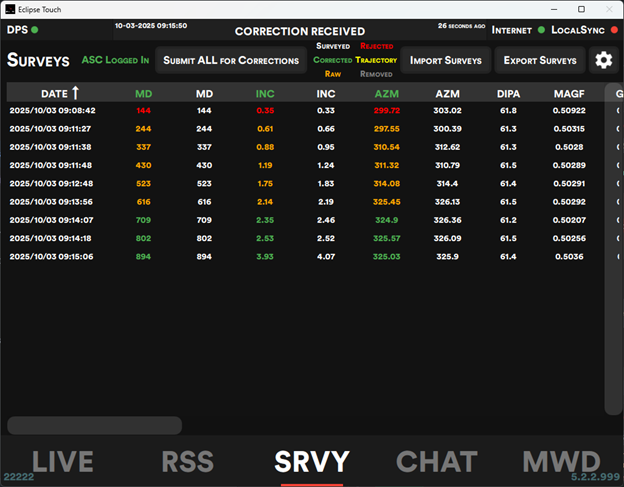Sort by the MAGF column header

pyautogui.click(x=569, y=93)
